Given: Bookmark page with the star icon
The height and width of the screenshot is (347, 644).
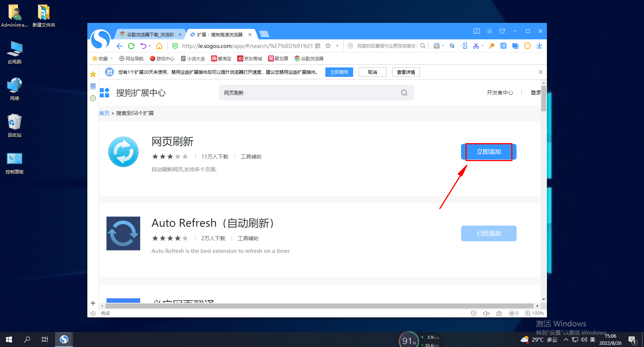Looking at the screenshot, I should [328, 46].
